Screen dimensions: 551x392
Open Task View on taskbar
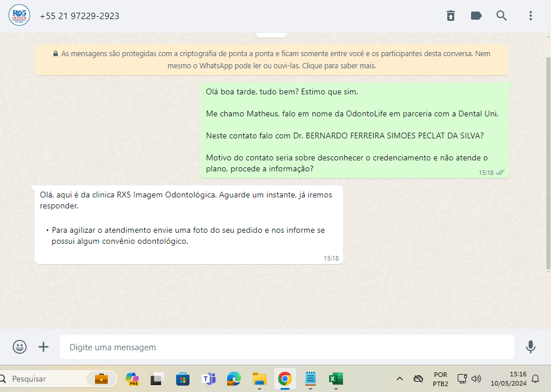tap(158, 379)
